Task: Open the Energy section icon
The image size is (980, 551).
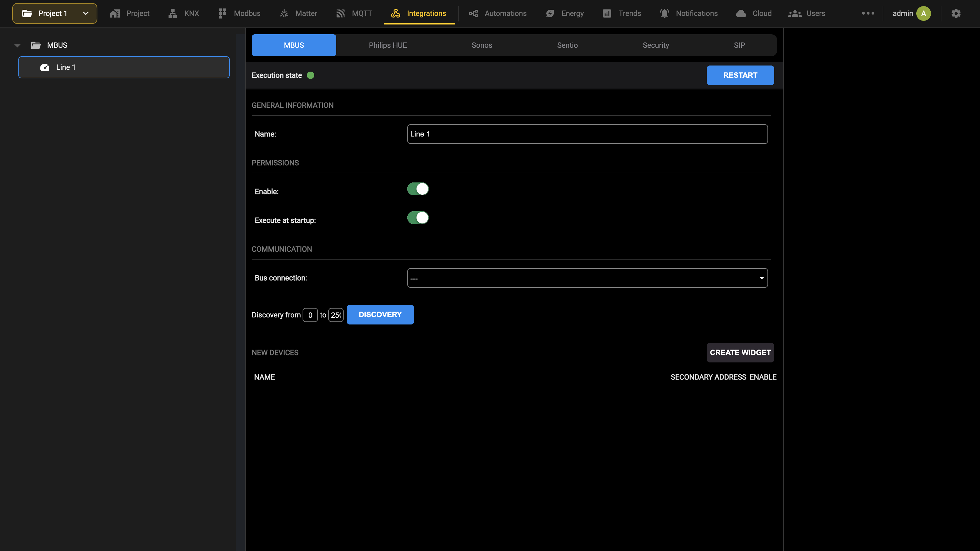Action: [x=550, y=14]
